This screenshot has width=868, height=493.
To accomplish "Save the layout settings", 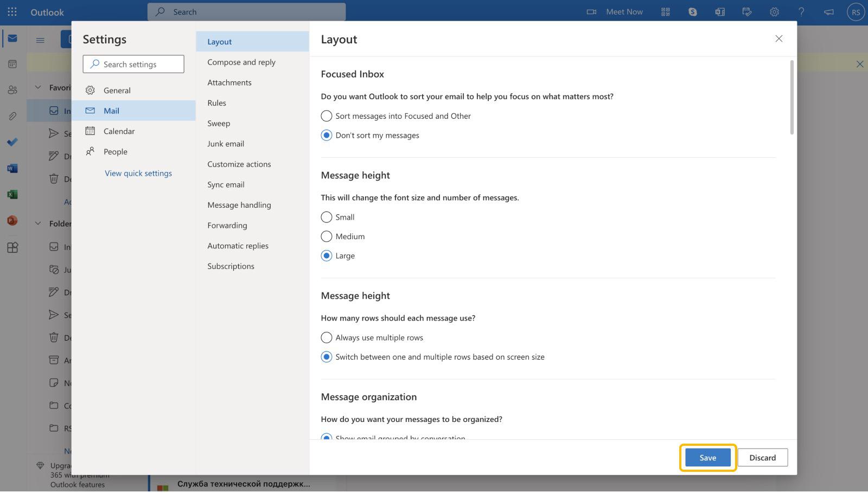I will pos(707,457).
